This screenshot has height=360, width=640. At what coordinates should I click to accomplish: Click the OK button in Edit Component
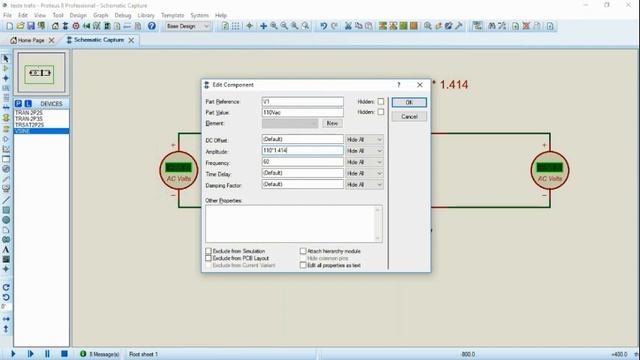[409, 102]
